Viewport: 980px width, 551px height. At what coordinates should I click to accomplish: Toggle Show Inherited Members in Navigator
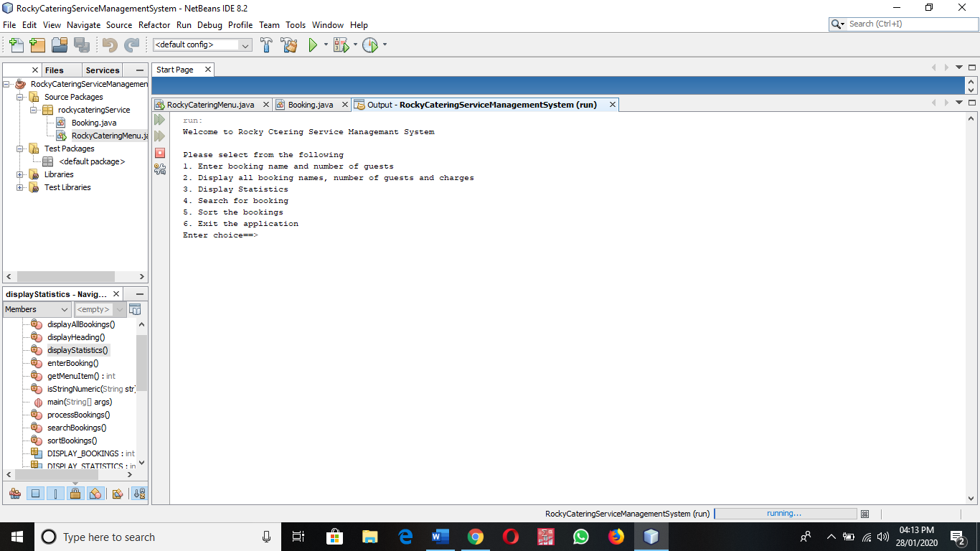click(x=15, y=494)
